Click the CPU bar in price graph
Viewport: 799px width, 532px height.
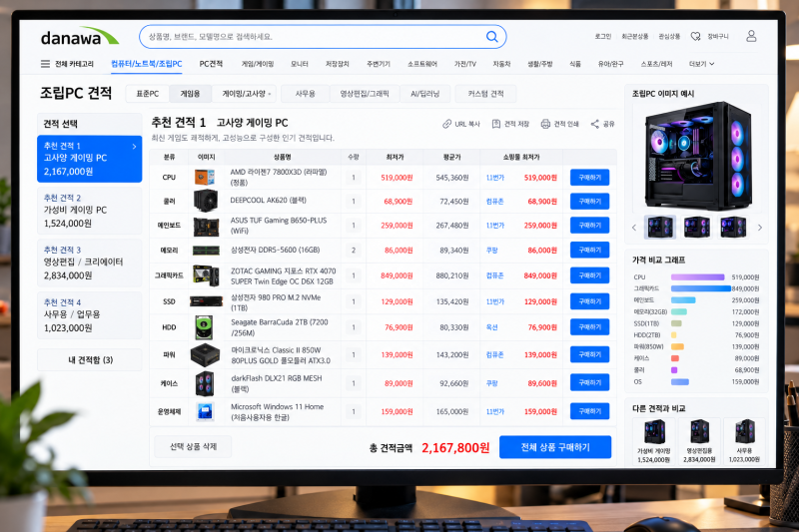click(697, 277)
